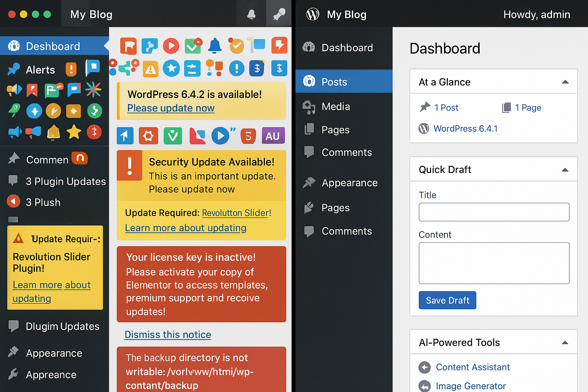Click the Quick Draft Title input field
The width and height of the screenshot is (588, 392).
tap(494, 212)
